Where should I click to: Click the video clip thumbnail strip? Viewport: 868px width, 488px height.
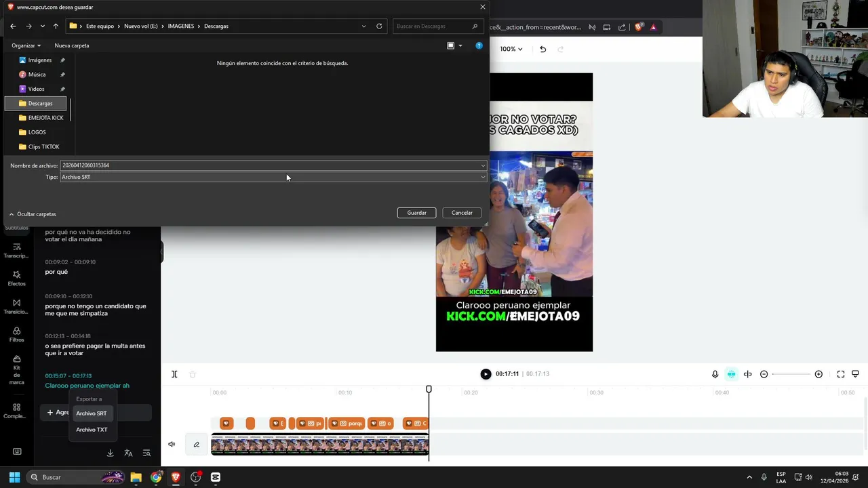(320, 445)
